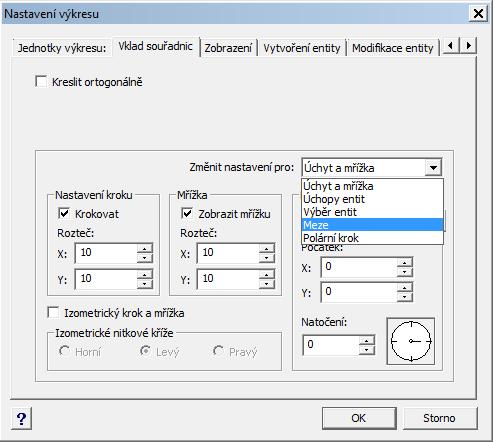The width and height of the screenshot is (493, 442).
Task: Decrease Mřížka Y spacing value
Action: click(267, 284)
